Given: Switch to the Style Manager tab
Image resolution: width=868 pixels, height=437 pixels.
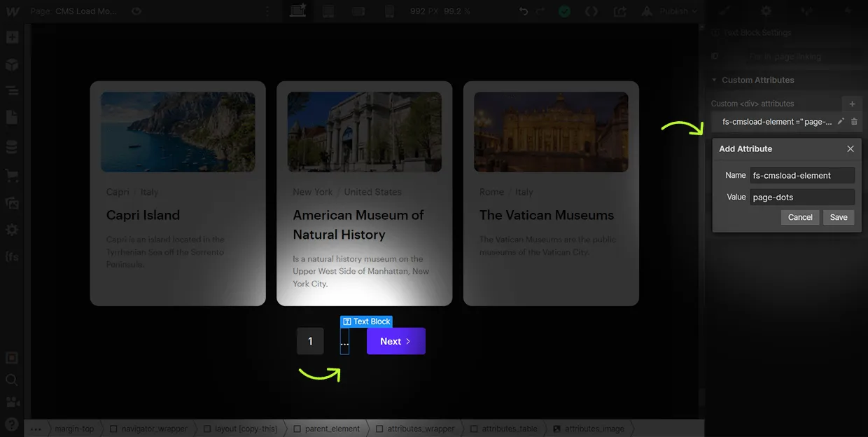Looking at the screenshot, I should tap(807, 11).
